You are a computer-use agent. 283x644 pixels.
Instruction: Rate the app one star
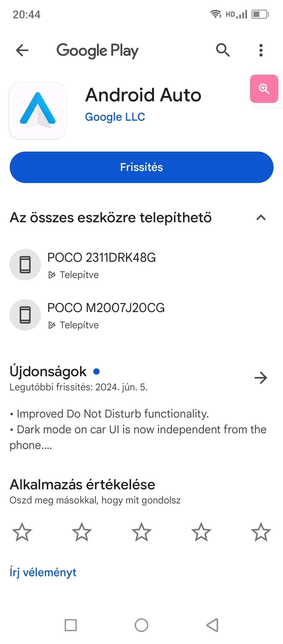[x=22, y=532]
